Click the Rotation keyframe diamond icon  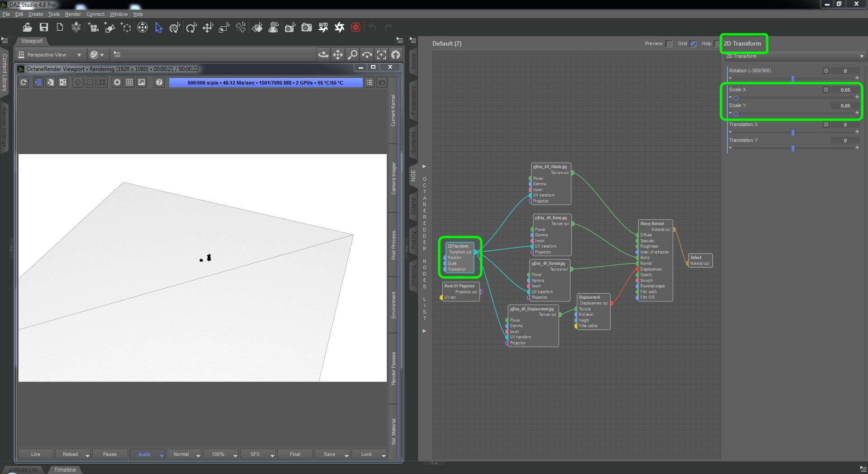tap(826, 71)
